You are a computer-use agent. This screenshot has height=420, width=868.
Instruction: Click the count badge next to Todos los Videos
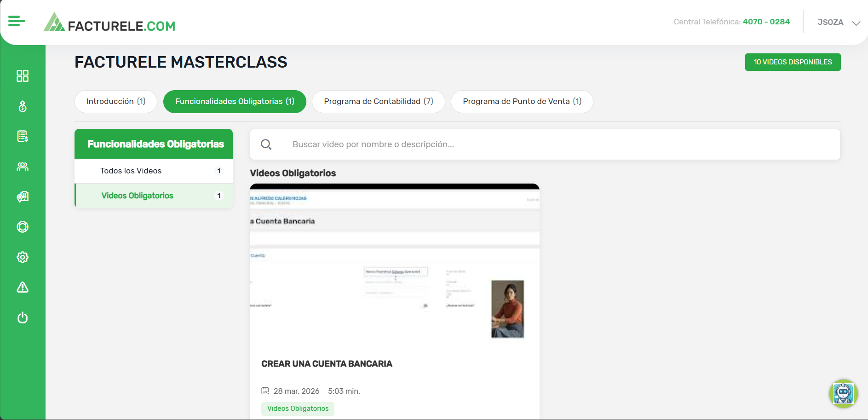(x=219, y=171)
